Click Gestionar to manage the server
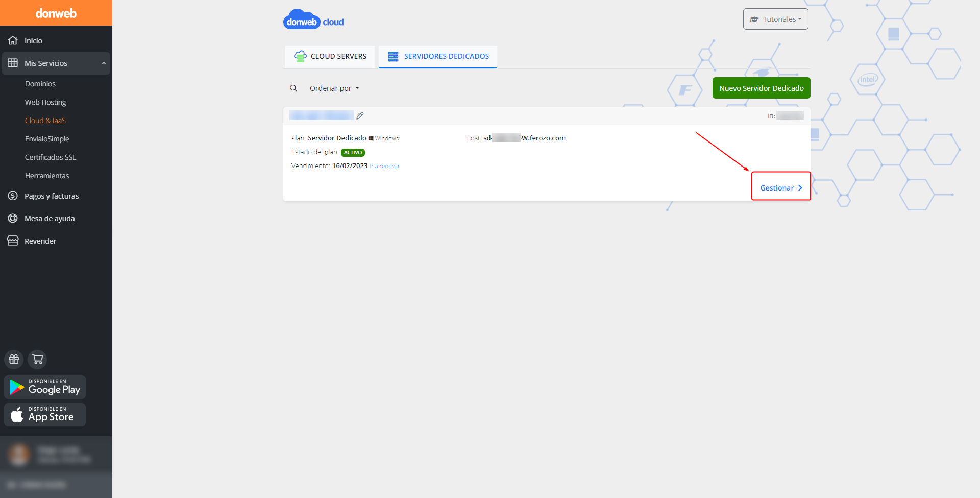The height and width of the screenshot is (498, 980). click(781, 188)
